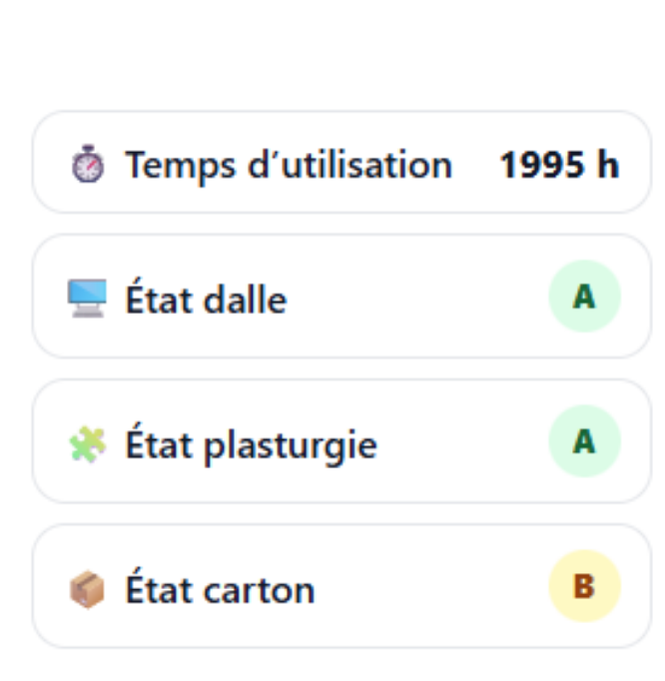This screenshot has height=681, width=665.
Task: Click the État dalle label text
Action: (x=205, y=299)
